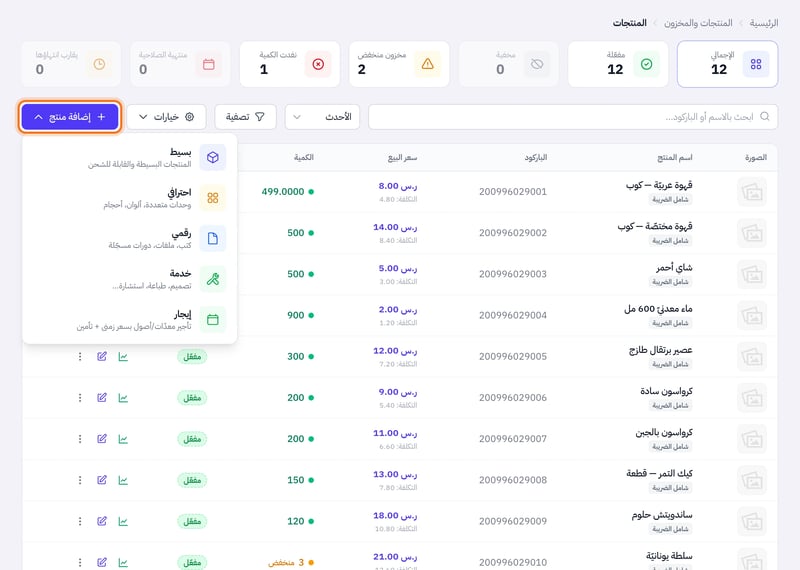Click the اسم المنتج column header
This screenshot has width=800, height=570.
[674, 157]
